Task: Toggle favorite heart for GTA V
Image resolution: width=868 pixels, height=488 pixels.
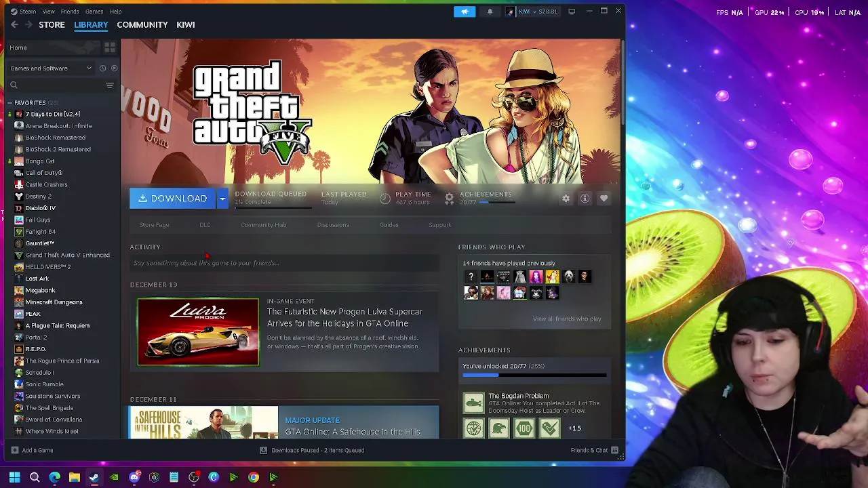Action: pyautogui.click(x=604, y=198)
